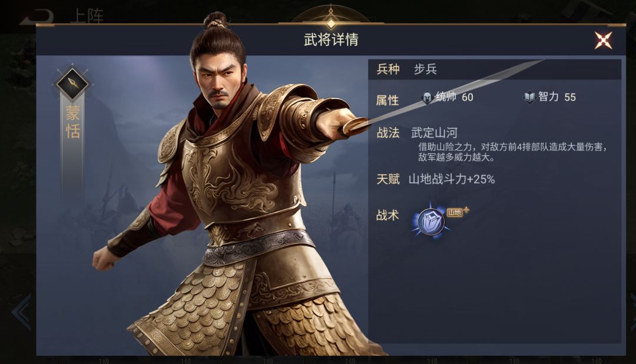Tap the 上阵 label at top left
Image resolution: width=636 pixels, height=364 pixels.
click(87, 16)
